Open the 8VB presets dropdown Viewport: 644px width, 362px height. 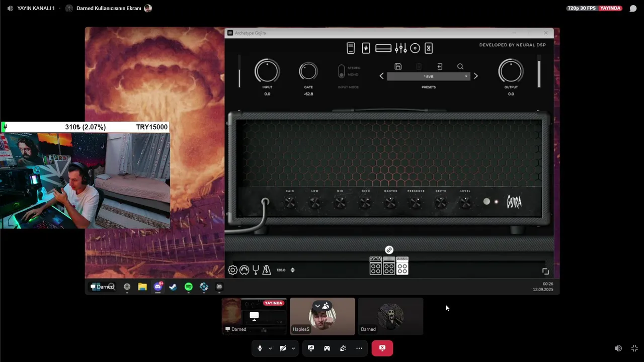[x=429, y=76]
